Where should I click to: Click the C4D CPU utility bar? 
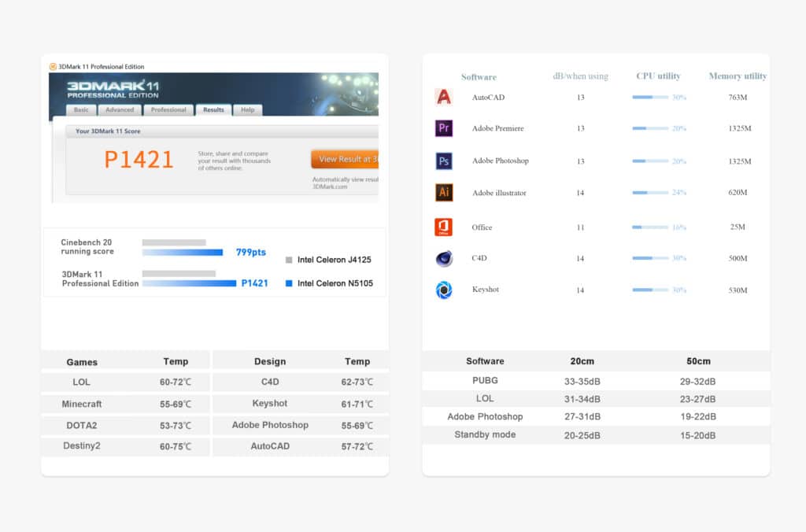point(650,258)
